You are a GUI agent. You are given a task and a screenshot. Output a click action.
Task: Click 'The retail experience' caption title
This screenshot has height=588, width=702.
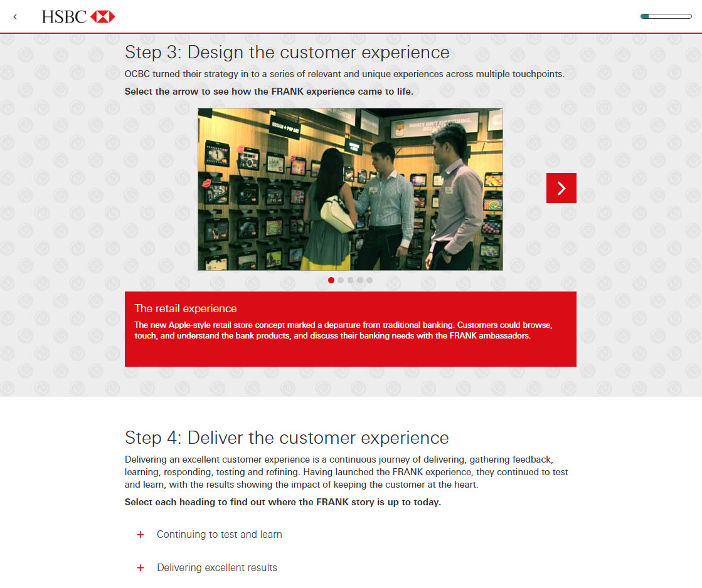pos(185,308)
